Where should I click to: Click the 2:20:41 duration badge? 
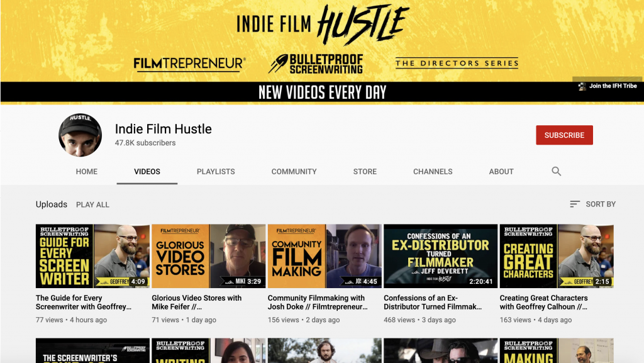coord(481,281)
